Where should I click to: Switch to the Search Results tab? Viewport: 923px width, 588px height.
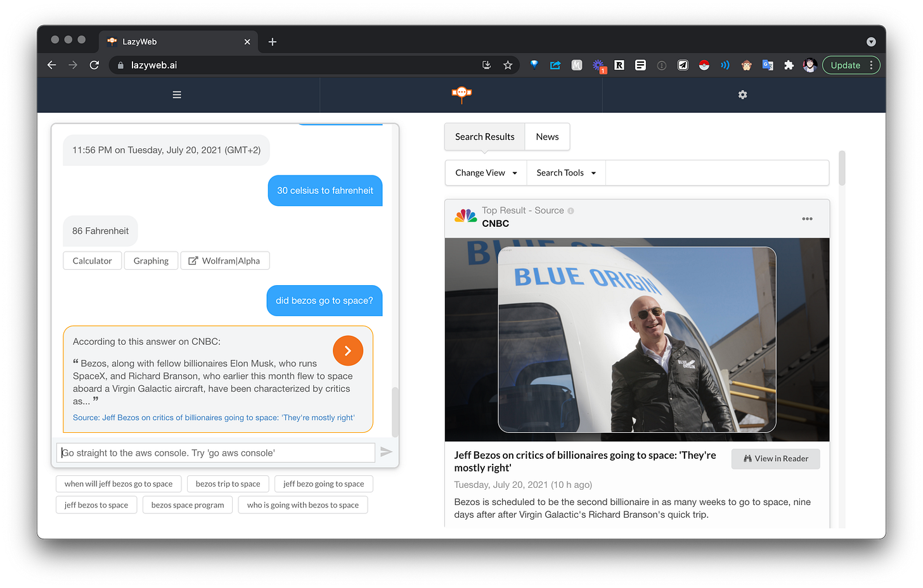pyautogui.click(x=485, y=137)
